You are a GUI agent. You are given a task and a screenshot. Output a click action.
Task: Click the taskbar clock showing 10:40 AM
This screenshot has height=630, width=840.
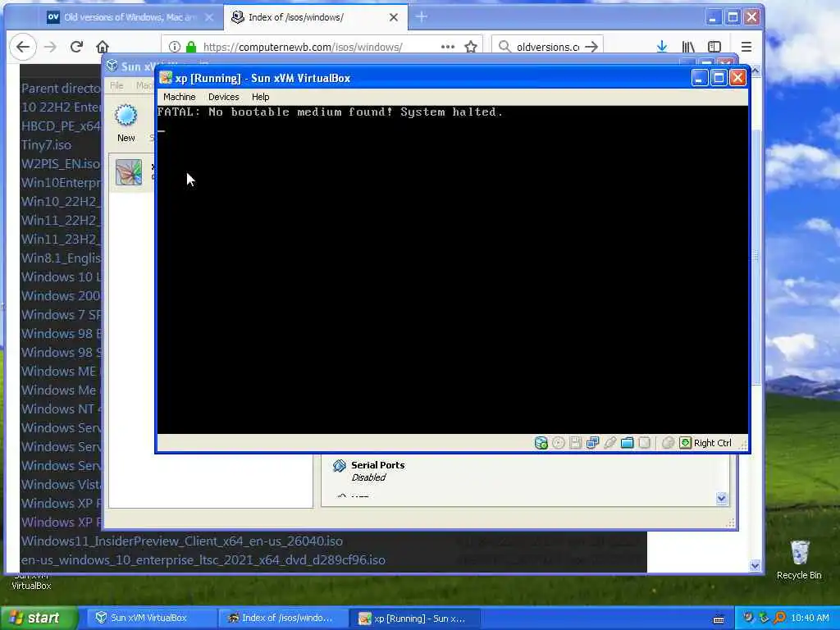810,618
